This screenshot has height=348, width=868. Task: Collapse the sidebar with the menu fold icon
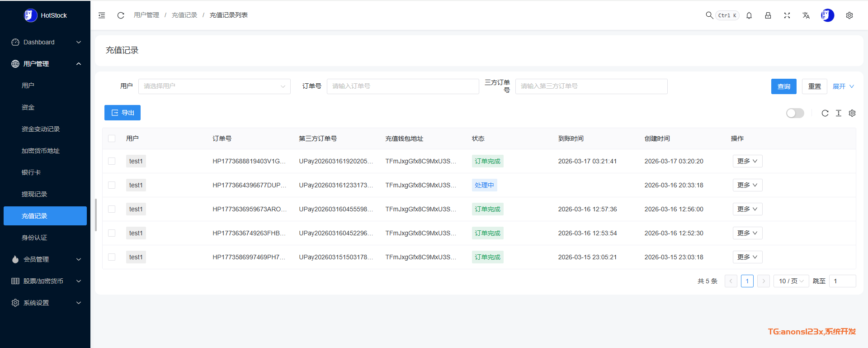click(x=102, y=15)
